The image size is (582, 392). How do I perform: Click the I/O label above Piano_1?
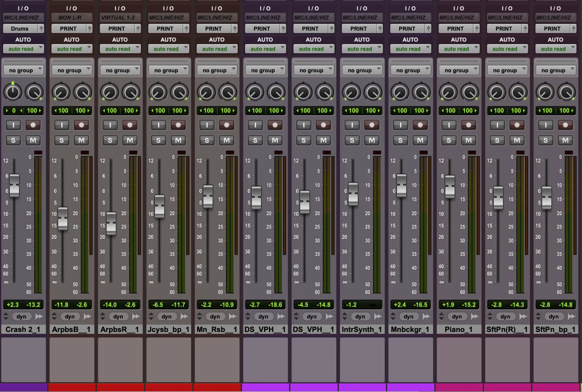click(459, 8)
